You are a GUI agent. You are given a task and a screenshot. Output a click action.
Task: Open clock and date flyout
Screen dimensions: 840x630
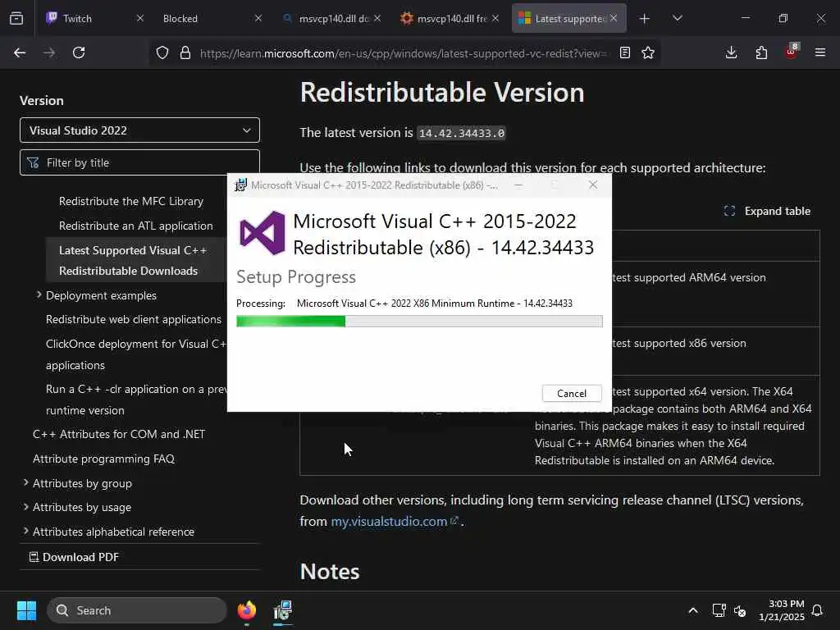click(x=782, y=610)
